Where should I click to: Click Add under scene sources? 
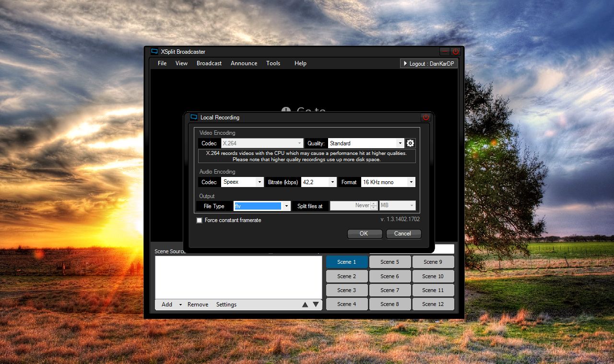coord(167,305)
